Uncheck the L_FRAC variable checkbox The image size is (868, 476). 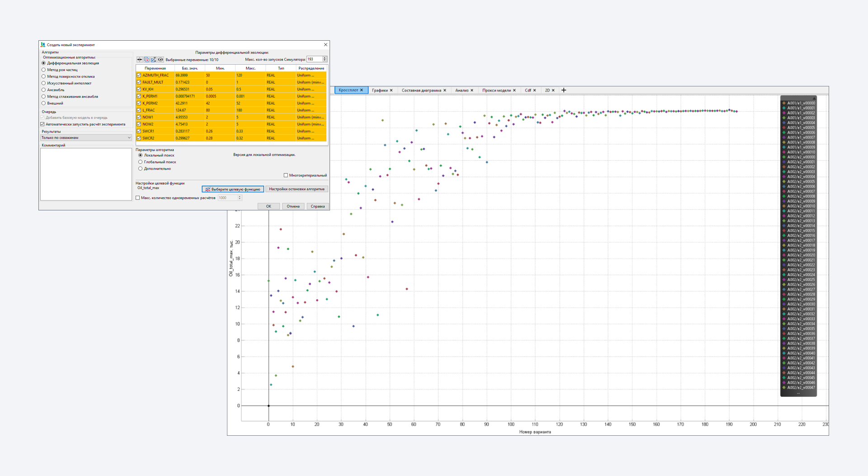[x=139, y=110]
